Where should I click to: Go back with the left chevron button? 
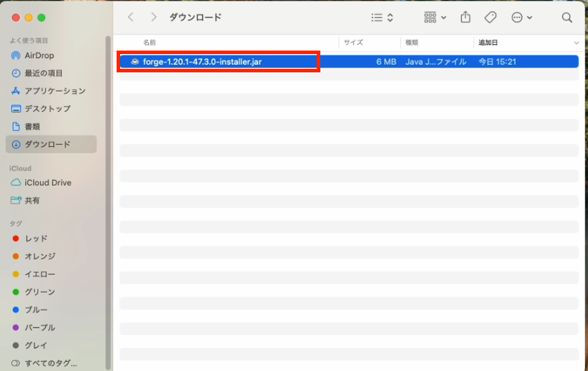(x=131, y=18)
